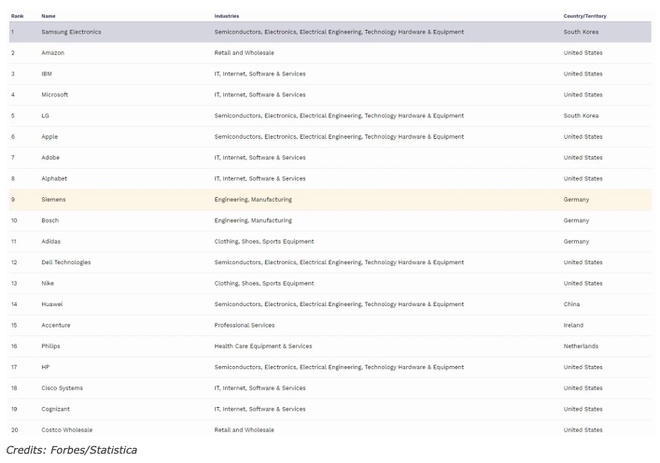
Task: Select the Bosch company name
Action: (50, 221)
